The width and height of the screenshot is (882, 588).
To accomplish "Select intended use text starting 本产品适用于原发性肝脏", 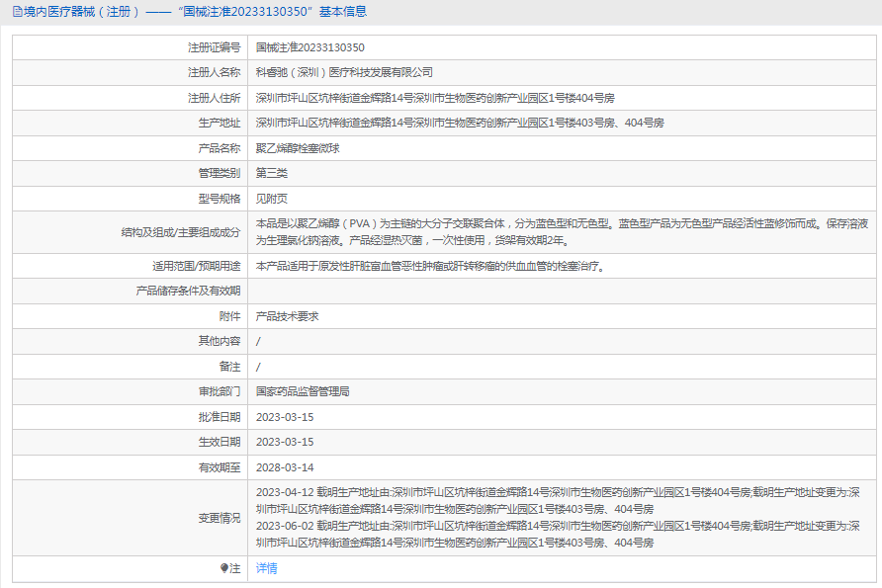I will 431,266.
